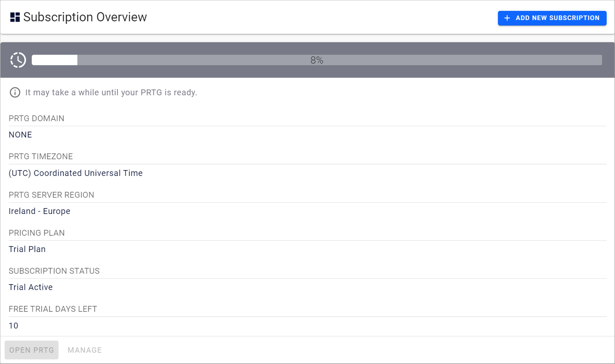Image resolution: width=615 pixels, height=364 pixels.
Task: Click the Subscription Overview heading
Action: click(x=85, y=17)
